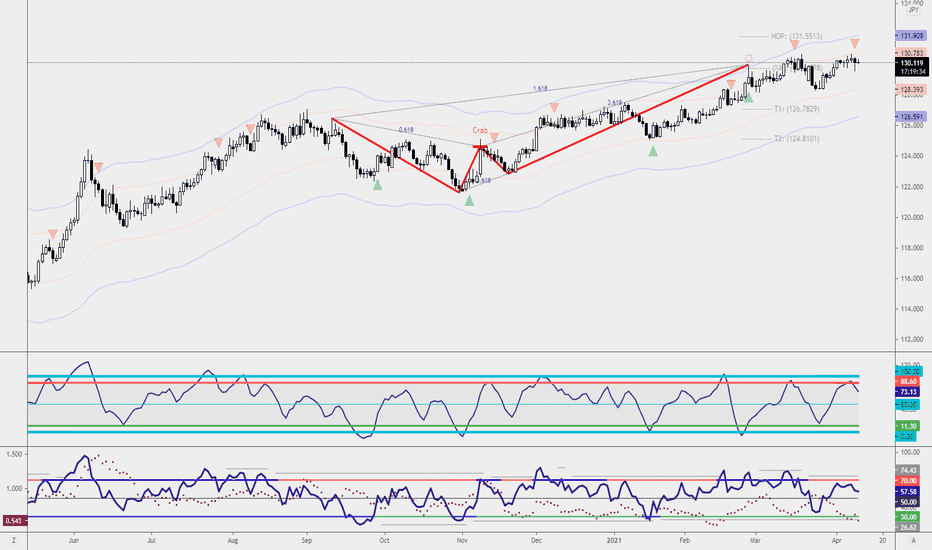The width and height of the screenshot is (932, 550).
Task: Click the 73.13 oscillator value label
Action: [x=909, y=392]
